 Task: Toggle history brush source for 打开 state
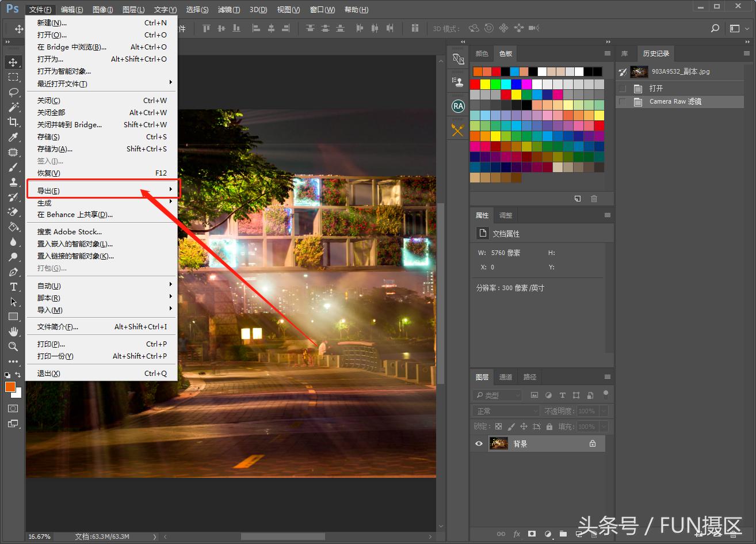tap(622, 89)
